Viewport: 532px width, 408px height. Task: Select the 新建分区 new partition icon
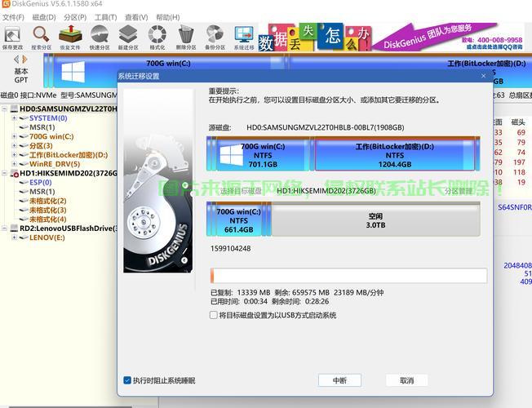(x=128, y=37)
